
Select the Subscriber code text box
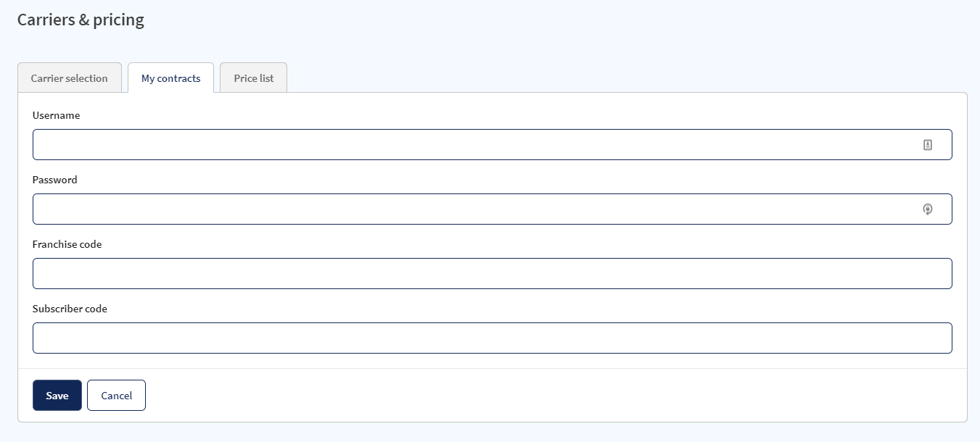tap(492, 338)
